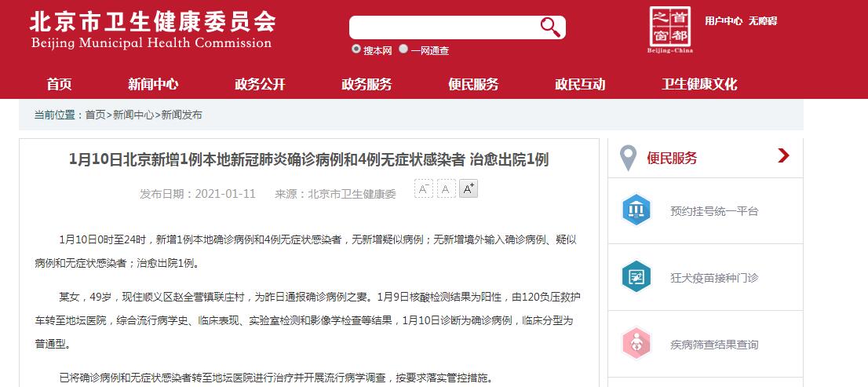Open the 政务公开 navigation menu

260,84
